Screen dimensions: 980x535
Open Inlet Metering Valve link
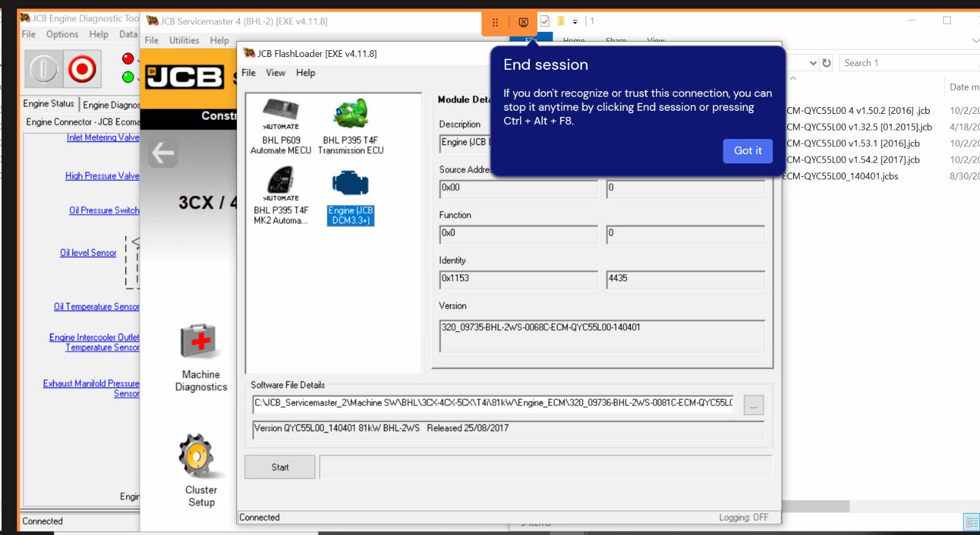coord(103,138)
